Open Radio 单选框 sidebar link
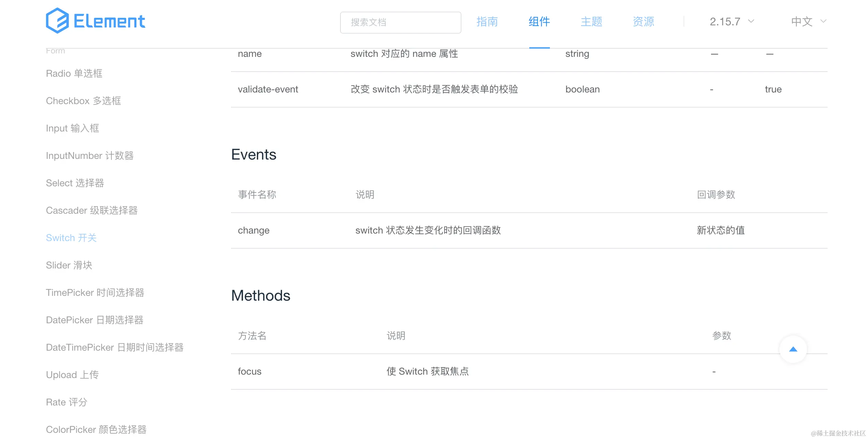The image size is (868, 439). tap(74, 73)
